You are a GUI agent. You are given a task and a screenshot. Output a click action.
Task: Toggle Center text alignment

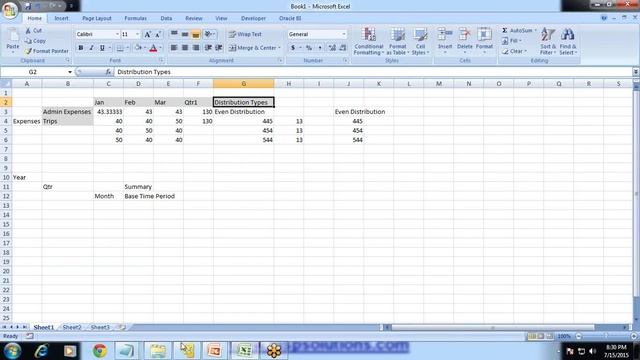point(185,48)
